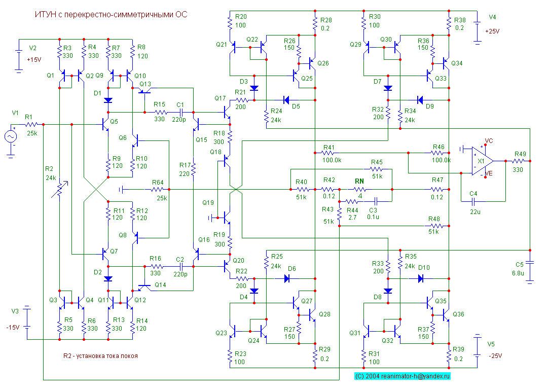Click the 'VC' pin label on the op-amp
Screen dimensions: 548x392
489,141
